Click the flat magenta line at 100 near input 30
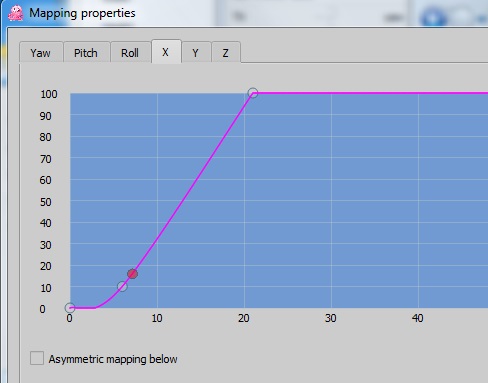Viewport: 488px width, 383px height. click(x=331, y=93)
